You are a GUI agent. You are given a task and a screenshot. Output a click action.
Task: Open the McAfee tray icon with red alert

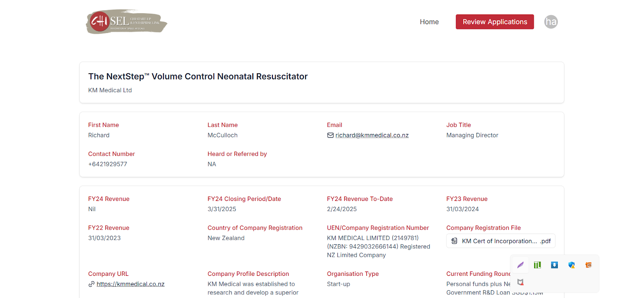520,282
